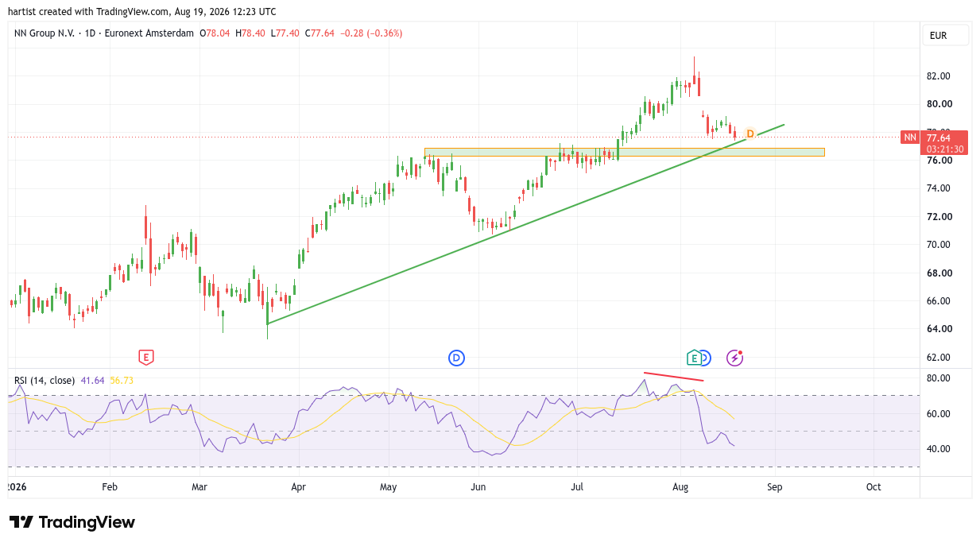980x546 pixels.
Task: Click the change value −0.28 (−0.36%)
Action: (x=371, y=33)
